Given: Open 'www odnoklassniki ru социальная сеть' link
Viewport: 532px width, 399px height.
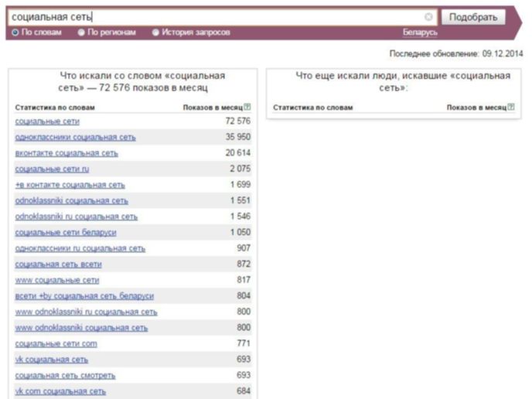Looking at the screenshot, I should (x=86, y=312).
